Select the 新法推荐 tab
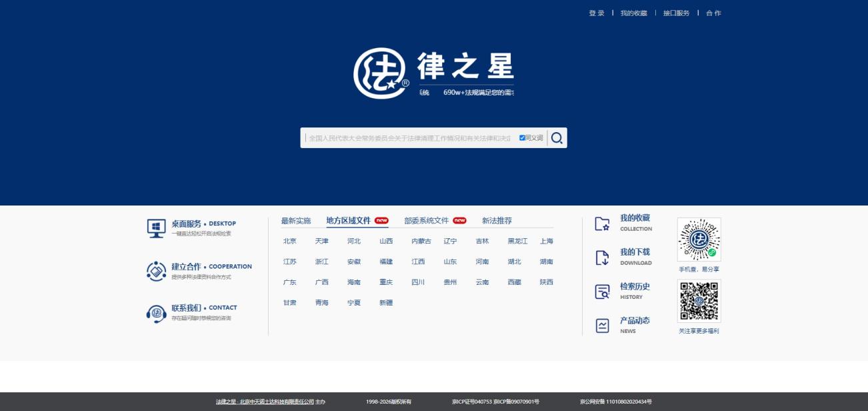Image resolution: width=868 pixels, height=411 pixels. coord(497,221)
